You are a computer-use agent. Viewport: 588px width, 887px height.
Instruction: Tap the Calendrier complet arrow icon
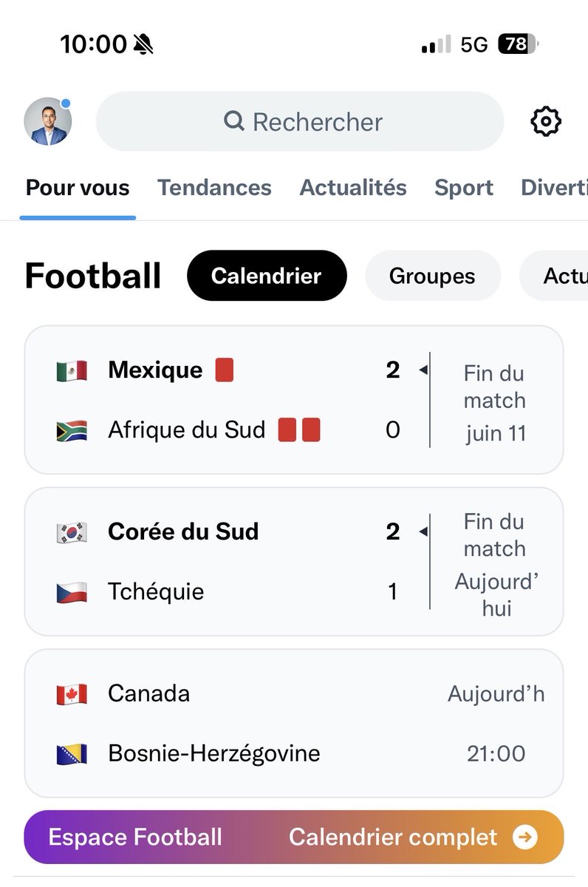pyautogui.click(x=525, y=837)
